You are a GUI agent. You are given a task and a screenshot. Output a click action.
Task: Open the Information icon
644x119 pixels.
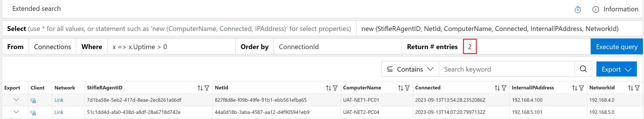tap(596, 10)
